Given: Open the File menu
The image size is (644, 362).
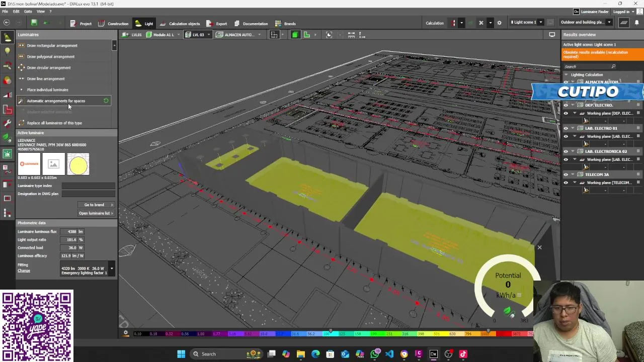Looking at the screenshot, I should 5,12.
